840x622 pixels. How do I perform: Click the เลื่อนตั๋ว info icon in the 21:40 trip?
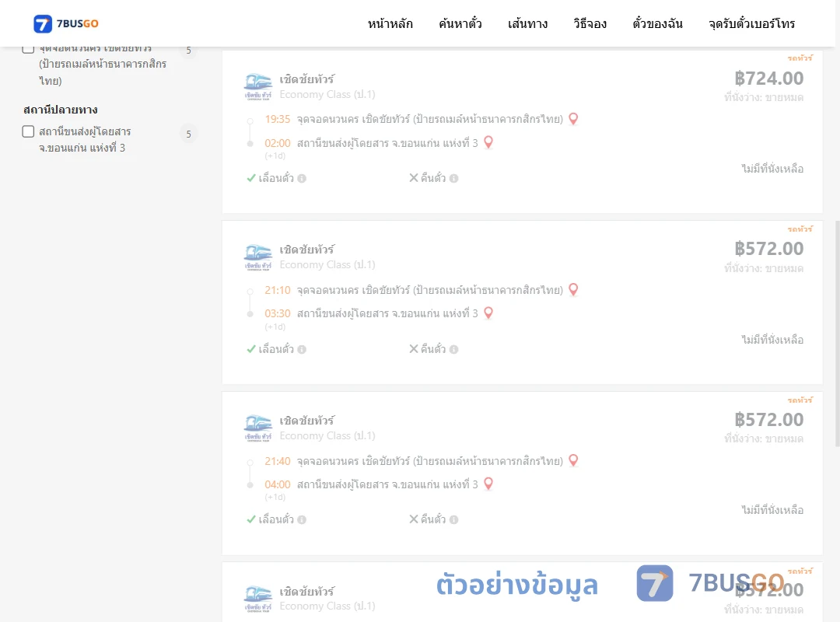click(x=302, y=519)
